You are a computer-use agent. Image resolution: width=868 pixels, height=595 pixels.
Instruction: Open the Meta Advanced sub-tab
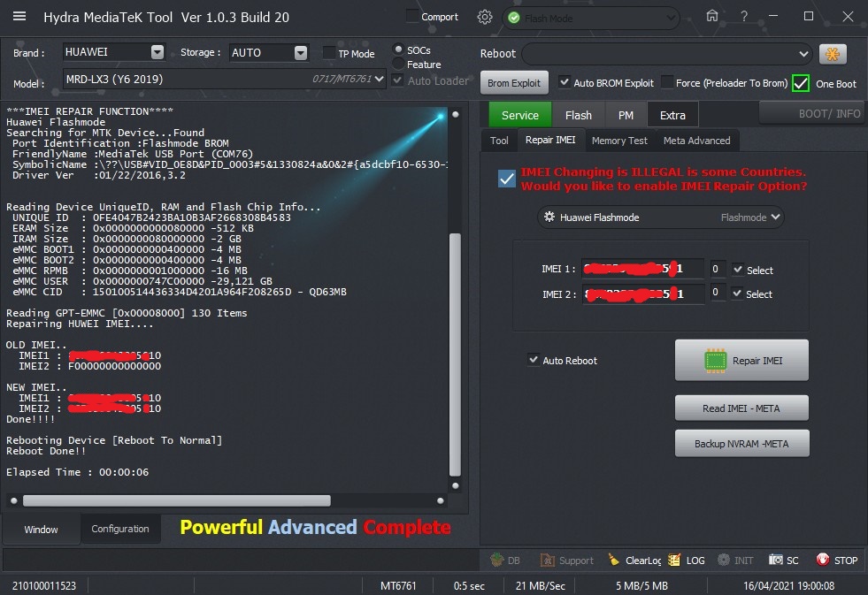(697, 141)
